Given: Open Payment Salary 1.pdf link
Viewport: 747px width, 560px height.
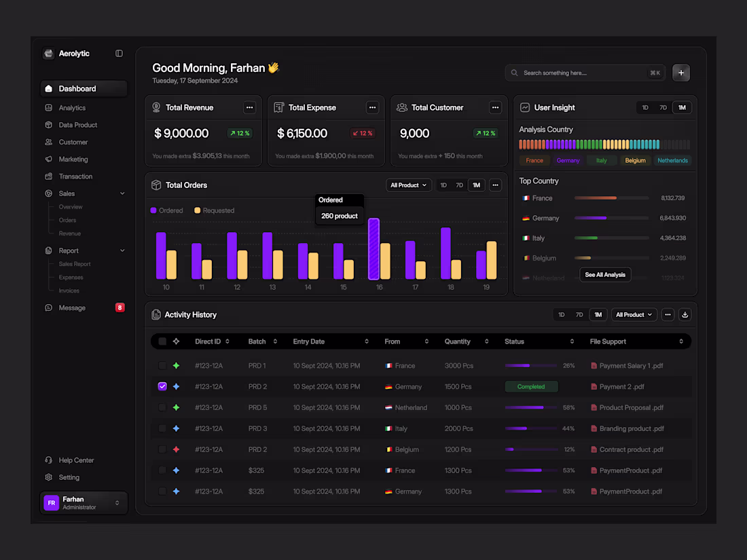Looking at the screenshot, I should (x=631, y=365).
